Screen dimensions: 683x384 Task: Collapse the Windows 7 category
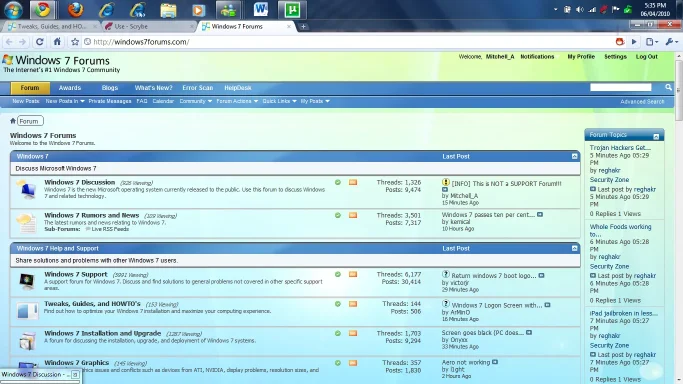tap(575, 156)
